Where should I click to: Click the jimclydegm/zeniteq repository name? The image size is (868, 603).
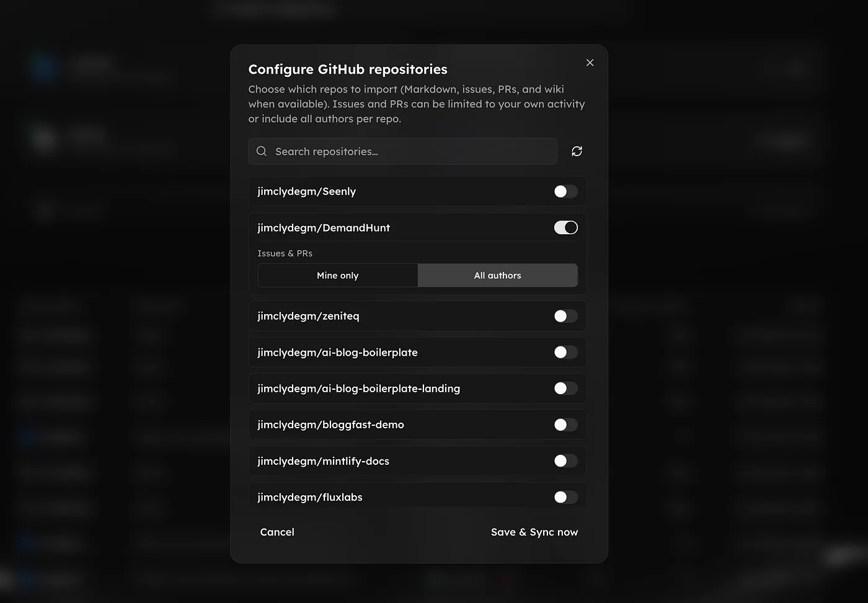click(x=308, y=316)
